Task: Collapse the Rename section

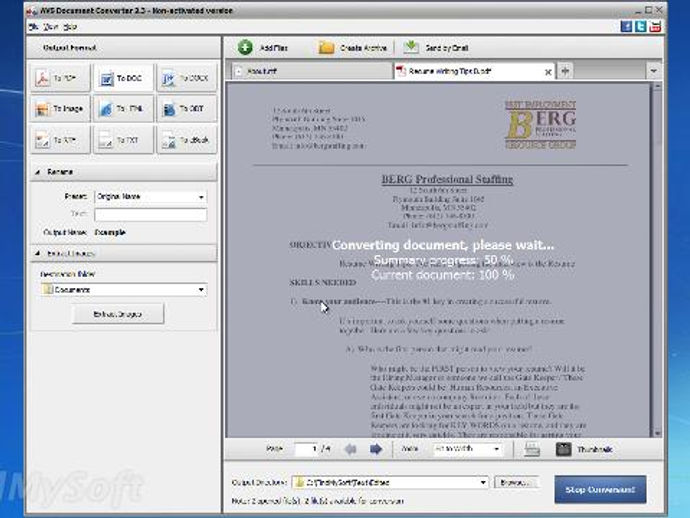Action: (38, 172)
